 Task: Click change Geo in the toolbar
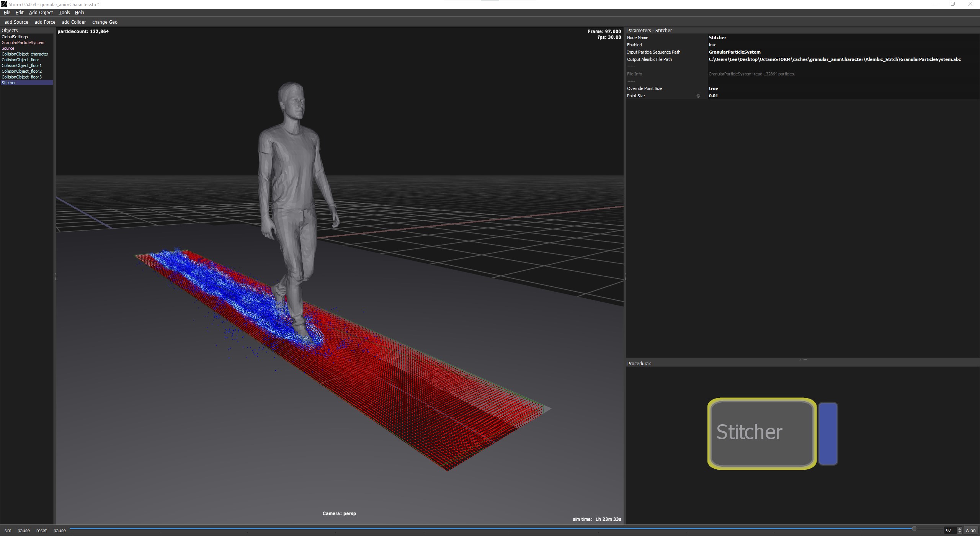pos(105,22)
